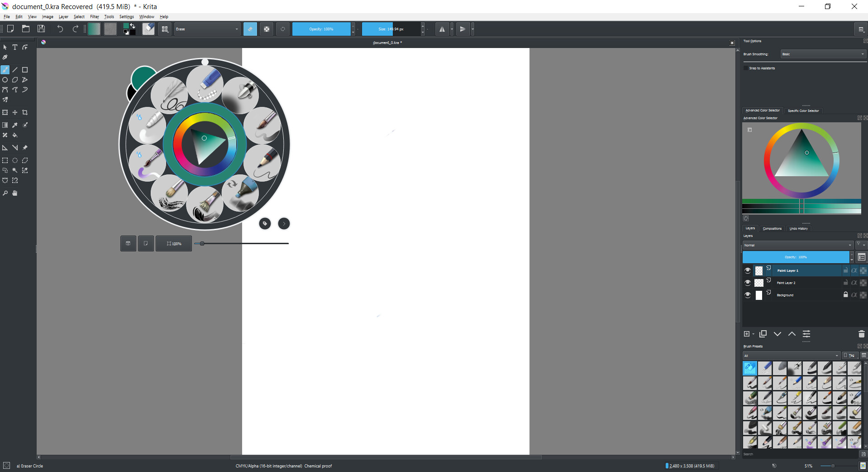Adjust the brush Opacity slider in the toolbar
The image size is (868, 472).
tap(321, 29)
